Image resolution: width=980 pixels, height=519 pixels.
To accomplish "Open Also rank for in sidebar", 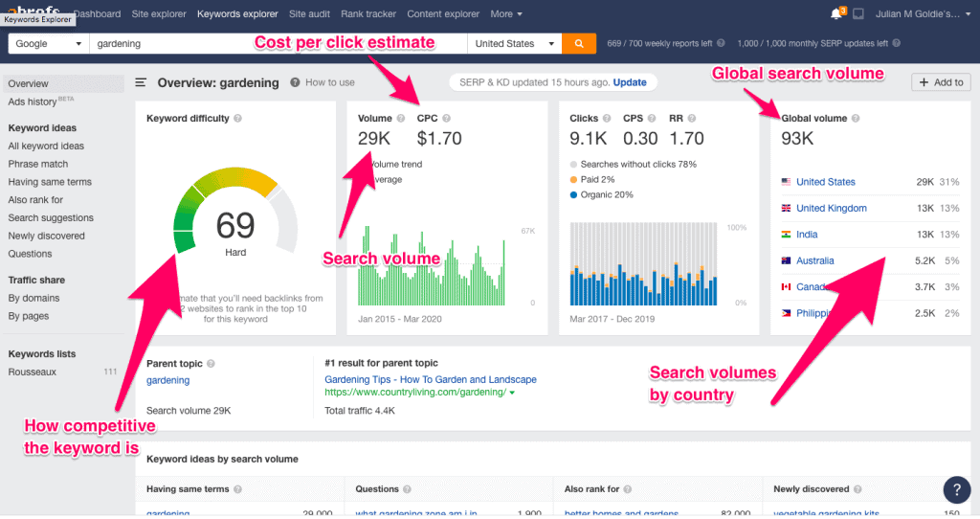I will pyautogui.click(x=35, y=200).
